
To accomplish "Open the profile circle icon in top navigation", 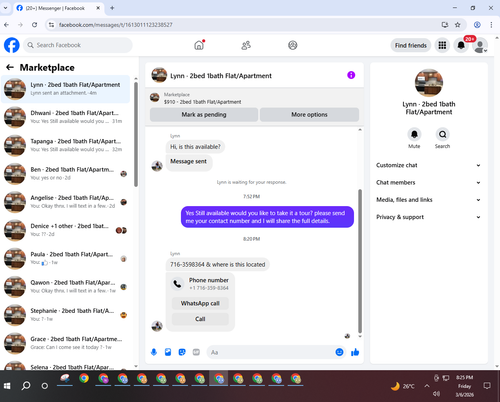I will pos(293,45).
